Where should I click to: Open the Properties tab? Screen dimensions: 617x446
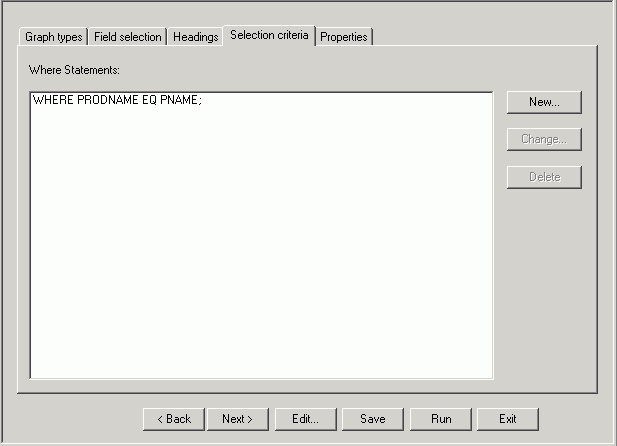point(344,37)
